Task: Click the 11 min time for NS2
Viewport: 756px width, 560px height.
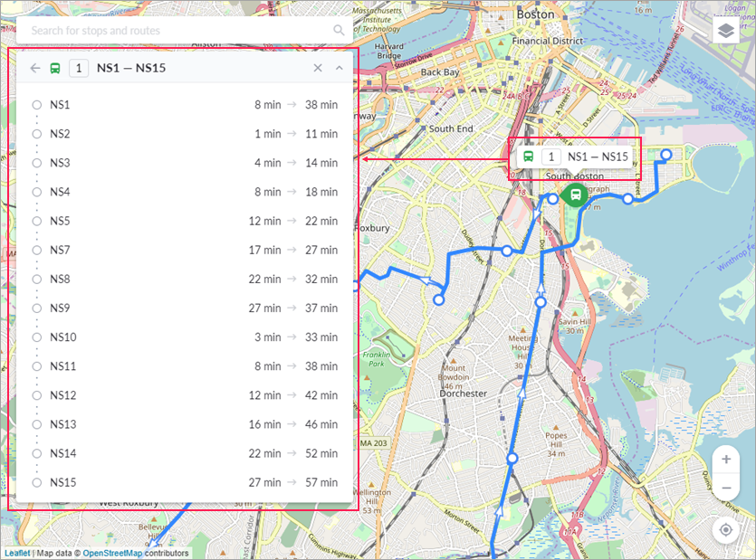Action: 321,134
